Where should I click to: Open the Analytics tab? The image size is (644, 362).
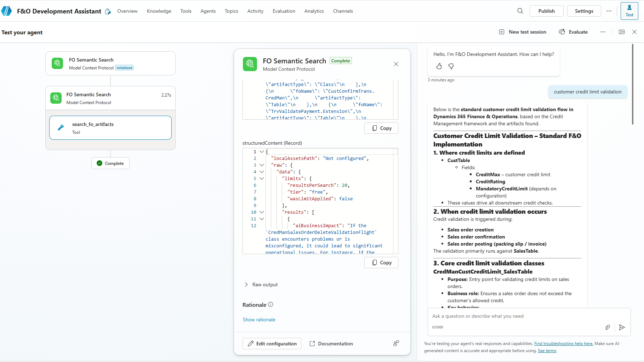coord(314,11)
